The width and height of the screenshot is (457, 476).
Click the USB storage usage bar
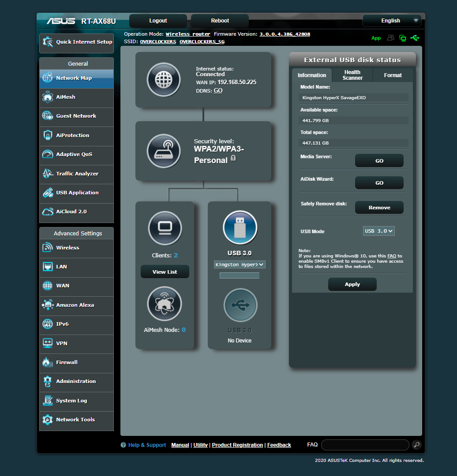point(240,275)
